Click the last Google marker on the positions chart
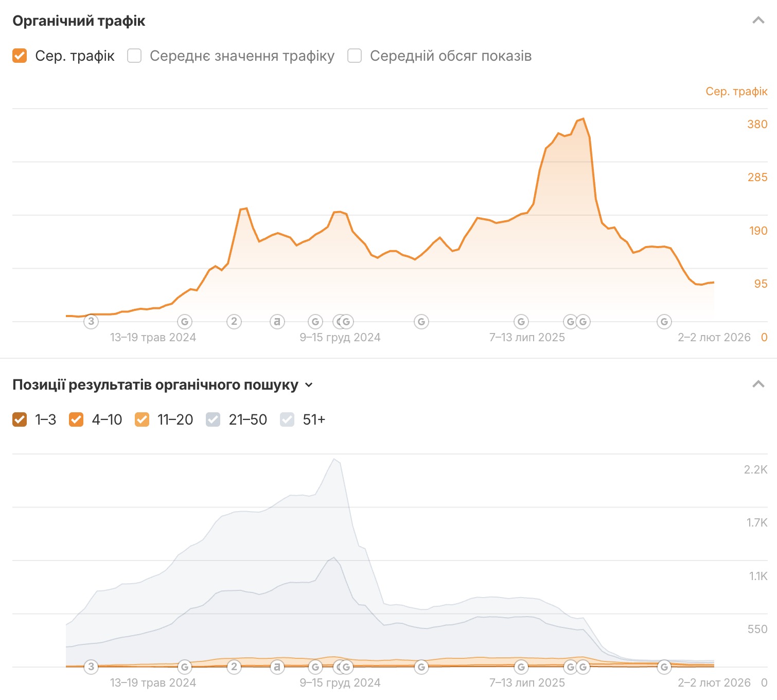This screenshot has height=700, width=777. point(664,667)
